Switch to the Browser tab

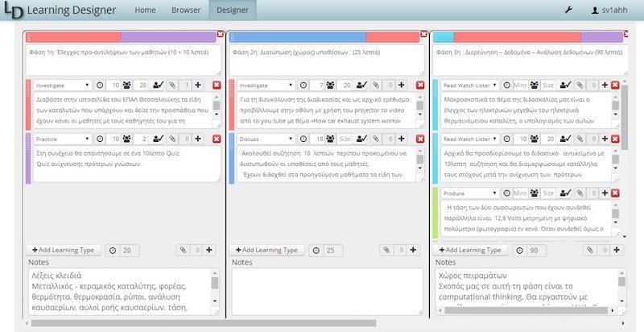(186, 10)
